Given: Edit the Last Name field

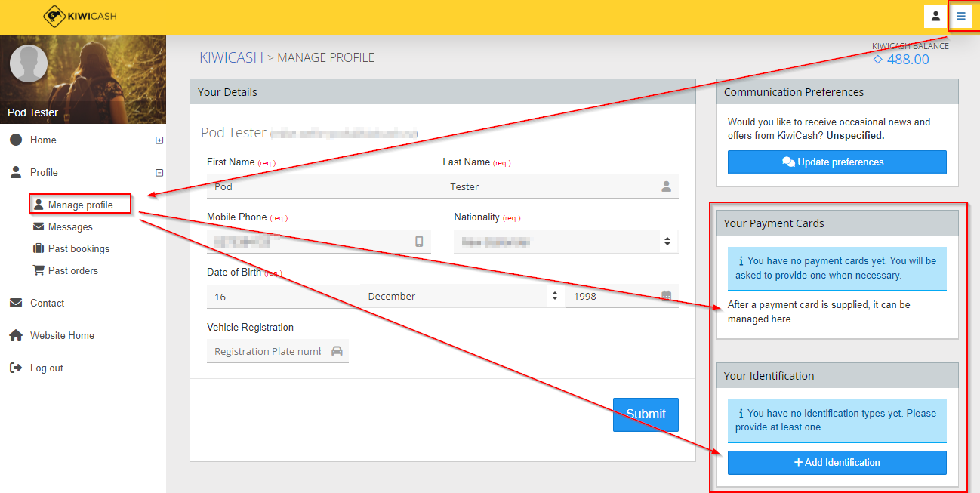Looking at the screenshot, I should 560,186.
